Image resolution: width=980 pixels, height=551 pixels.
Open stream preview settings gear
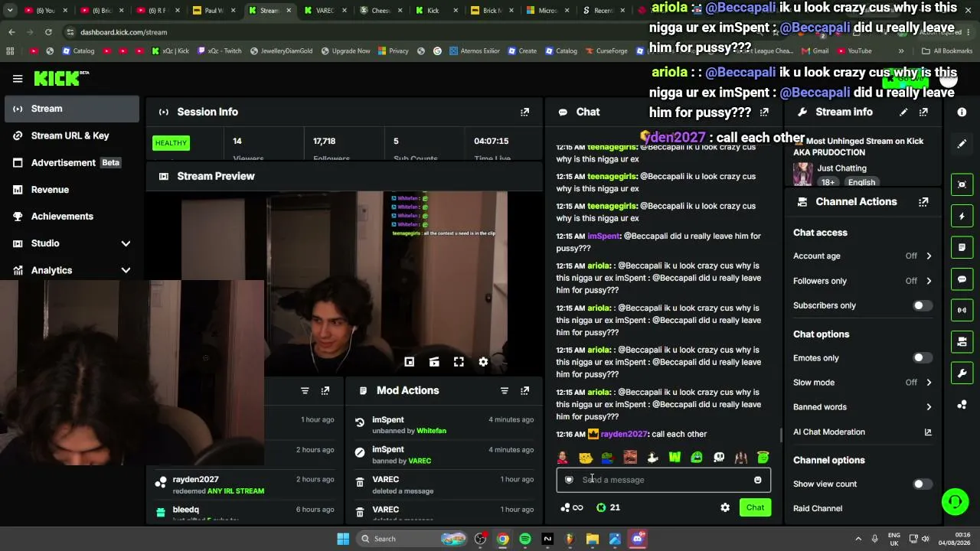(483, 362)
